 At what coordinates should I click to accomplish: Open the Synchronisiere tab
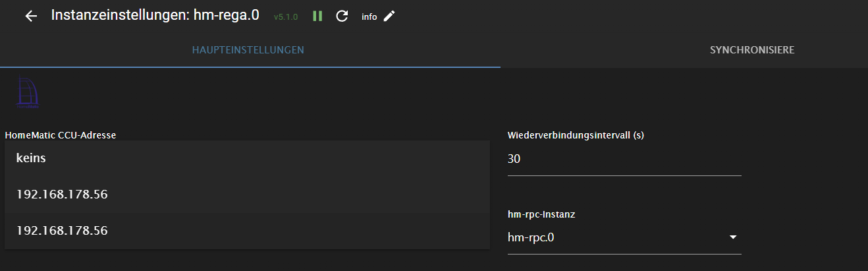pyautogui.click(x=751, y=50)
